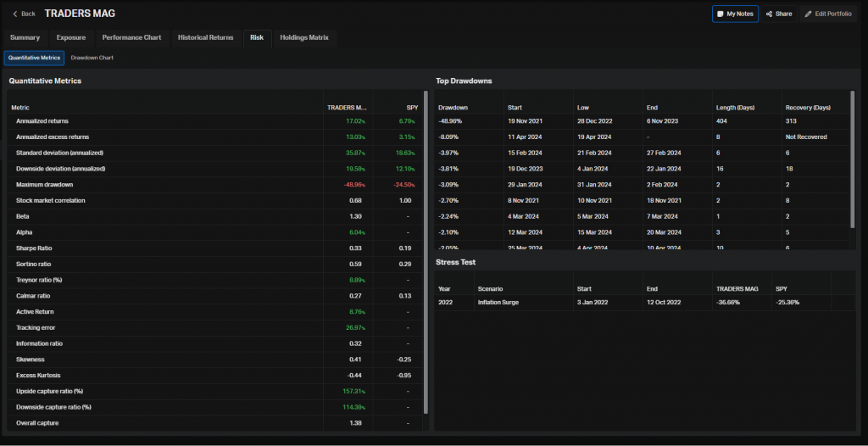The width and height of the screenshot is (868, 446).
Task: Click the 15 Feb 2024 start date
Action: (x=525, y=153)
